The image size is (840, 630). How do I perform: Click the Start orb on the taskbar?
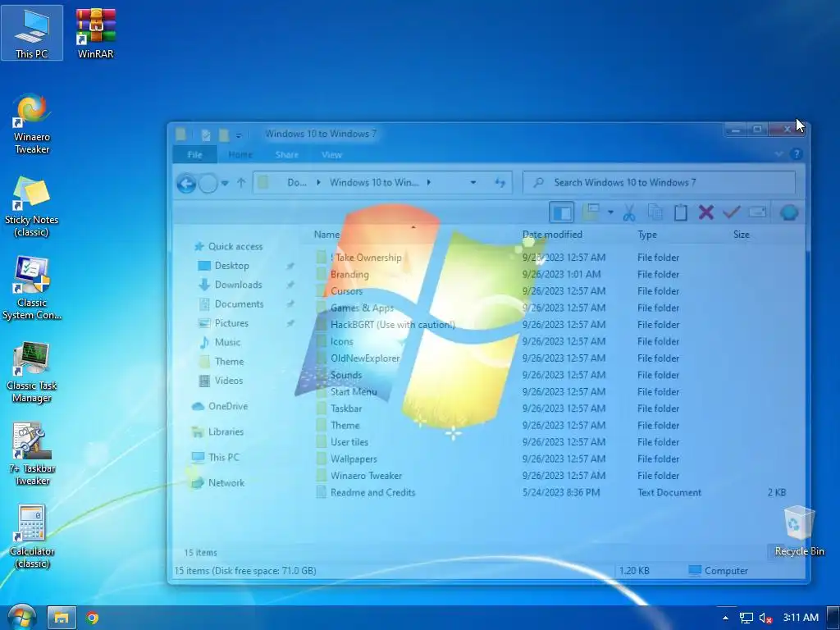coord(21,617)
